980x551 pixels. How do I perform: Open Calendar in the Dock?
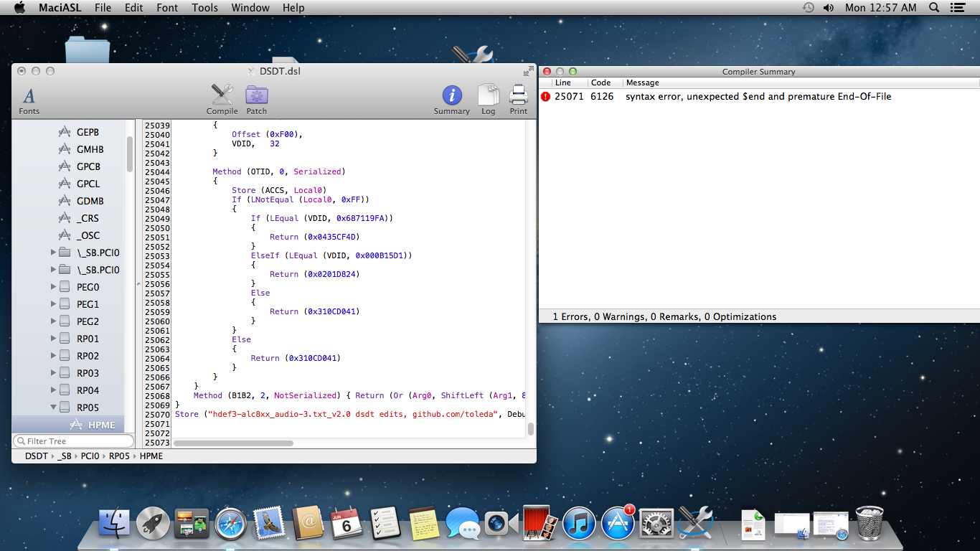coord(347,524)
